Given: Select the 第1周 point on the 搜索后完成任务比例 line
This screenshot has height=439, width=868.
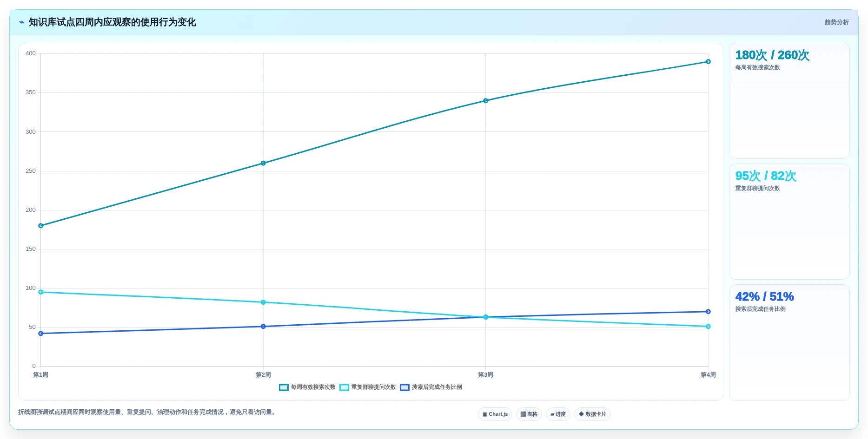Looking at the screenshot, I should (41, 334).
